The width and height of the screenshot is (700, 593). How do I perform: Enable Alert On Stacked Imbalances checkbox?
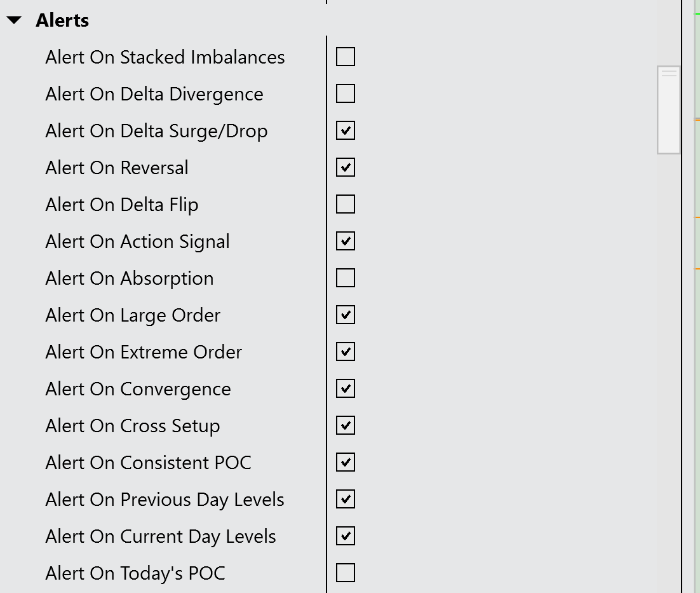tap(346, 57)
